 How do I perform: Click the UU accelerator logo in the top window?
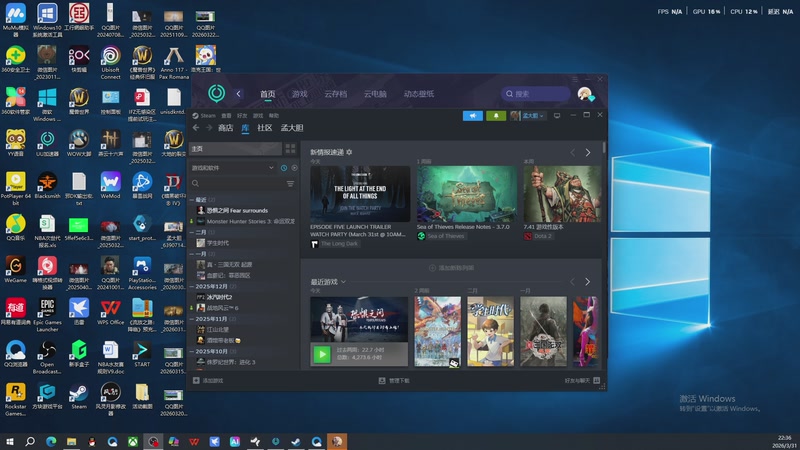[217, 93]
